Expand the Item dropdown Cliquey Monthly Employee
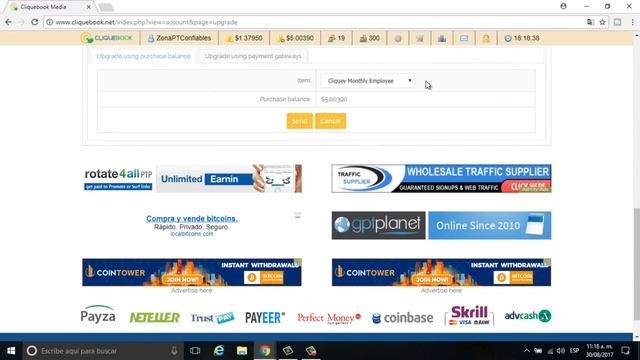 [x=368, y=81]
